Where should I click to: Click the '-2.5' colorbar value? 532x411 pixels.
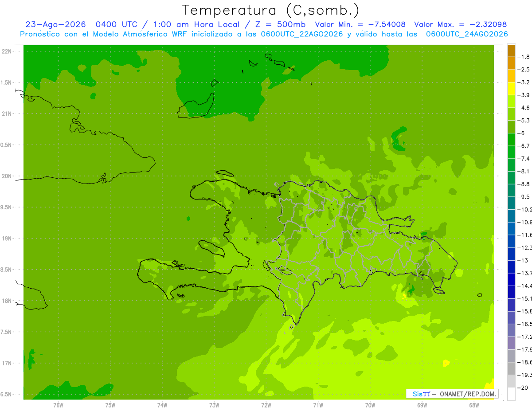[x=523, y=70]
